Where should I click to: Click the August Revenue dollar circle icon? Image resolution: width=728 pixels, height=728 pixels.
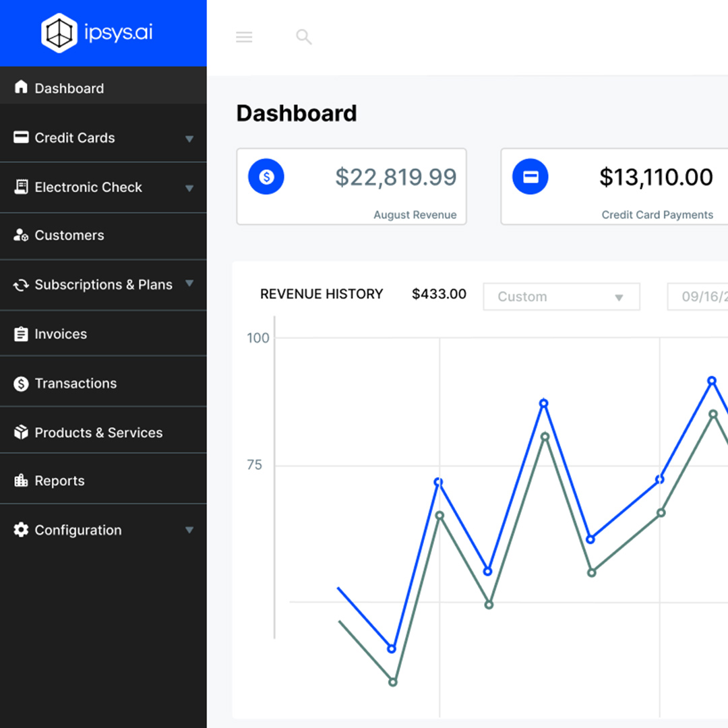coord(266,177)
